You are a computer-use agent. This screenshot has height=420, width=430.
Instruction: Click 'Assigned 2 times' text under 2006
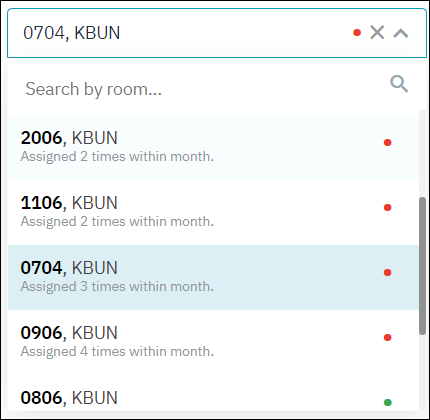[117, 157]
